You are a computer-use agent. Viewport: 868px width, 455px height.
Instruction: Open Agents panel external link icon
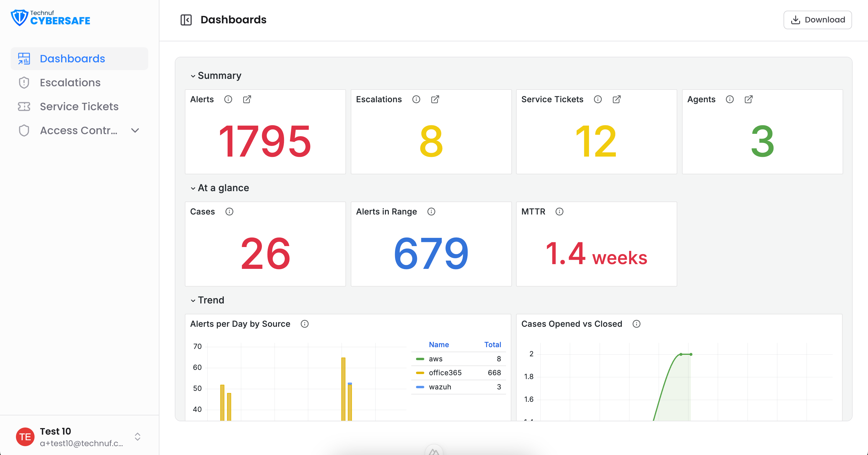pos(749,99)
